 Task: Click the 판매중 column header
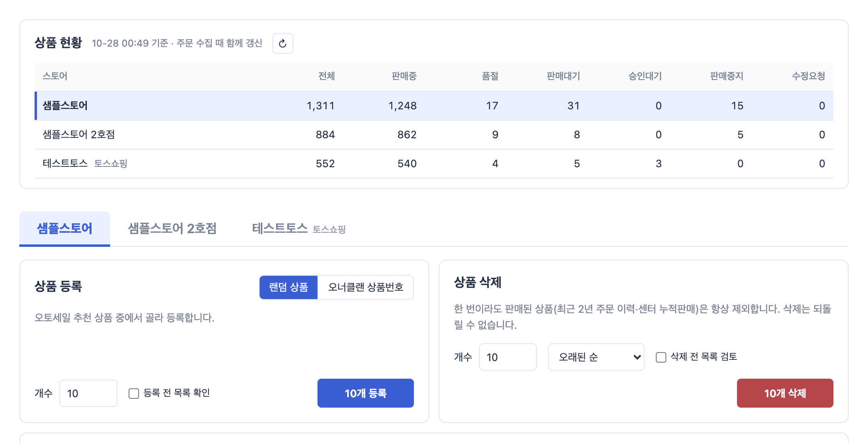[x=404, y=76]
